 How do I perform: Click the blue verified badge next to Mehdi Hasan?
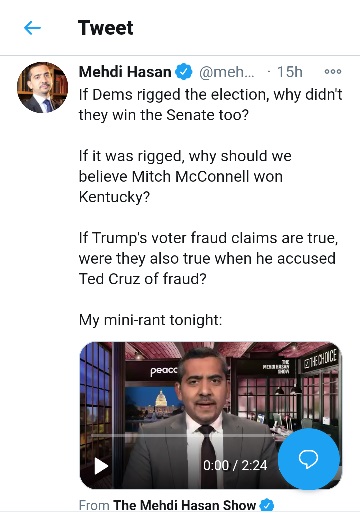184,72
